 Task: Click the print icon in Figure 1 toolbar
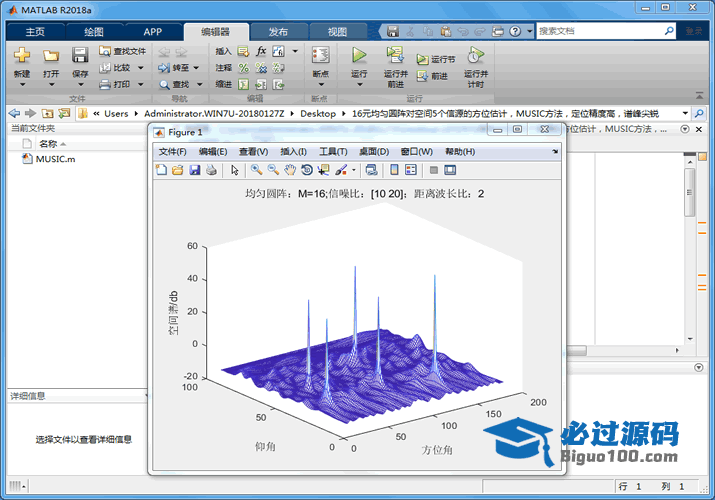211,170
